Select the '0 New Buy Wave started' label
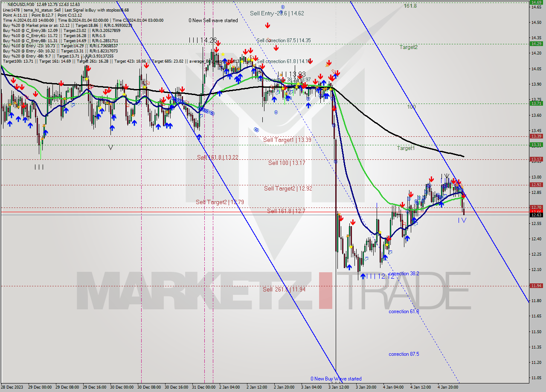The width and height of the screenshot is (546, 392). [336, 379]
